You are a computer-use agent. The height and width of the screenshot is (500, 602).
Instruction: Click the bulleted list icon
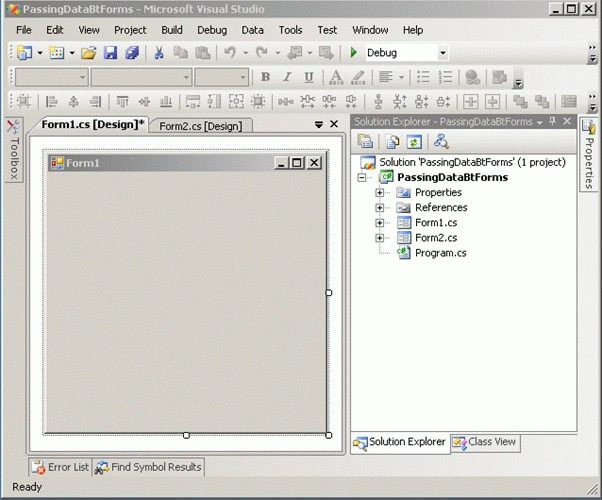423,77
